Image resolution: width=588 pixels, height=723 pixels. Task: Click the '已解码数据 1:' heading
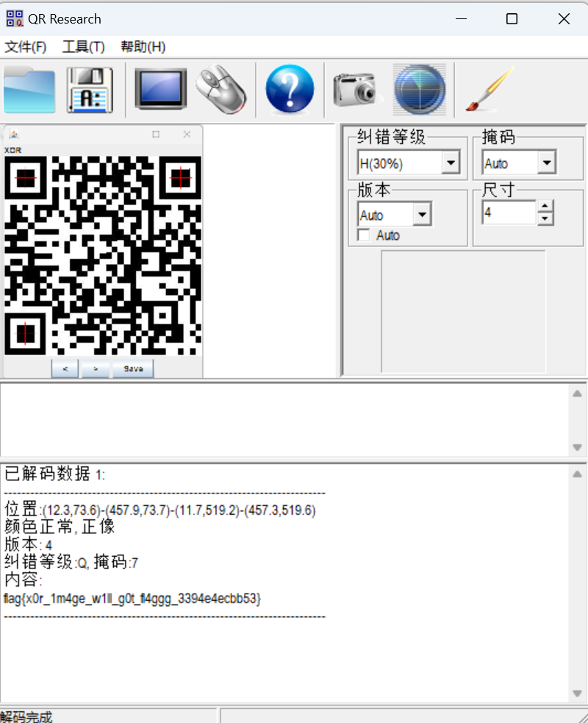pos(55,474)
